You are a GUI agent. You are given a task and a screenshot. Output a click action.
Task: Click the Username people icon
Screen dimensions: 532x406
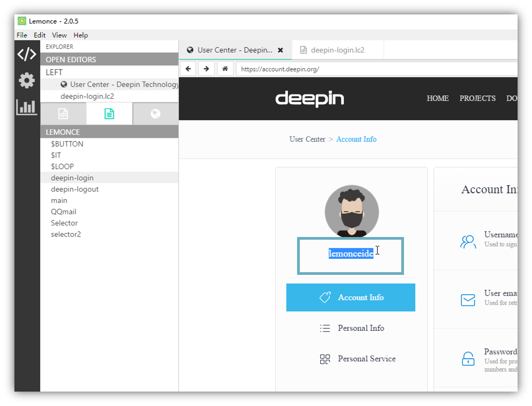click(x=468, y=242)
